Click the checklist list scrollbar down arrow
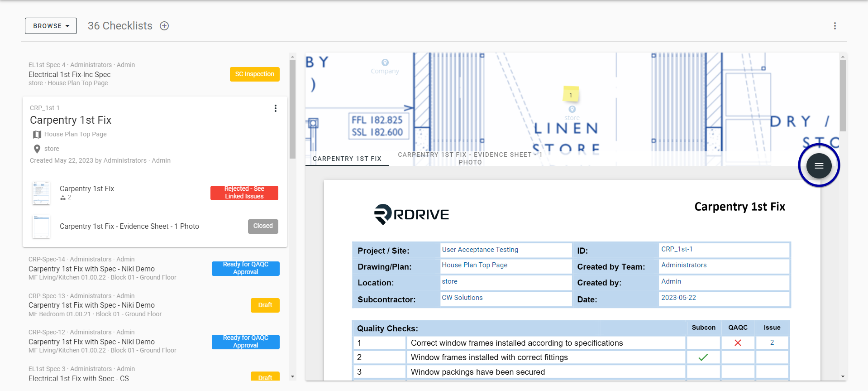868x391 pixels. point(292,377)
